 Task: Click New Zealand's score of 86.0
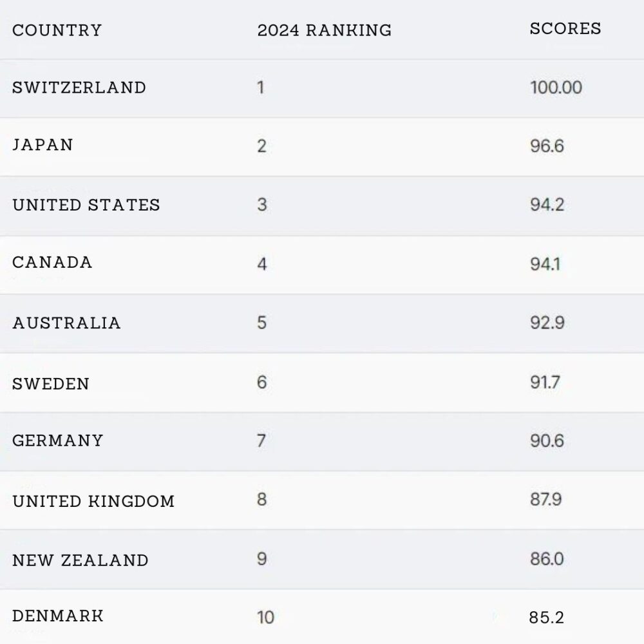point(547,559)
